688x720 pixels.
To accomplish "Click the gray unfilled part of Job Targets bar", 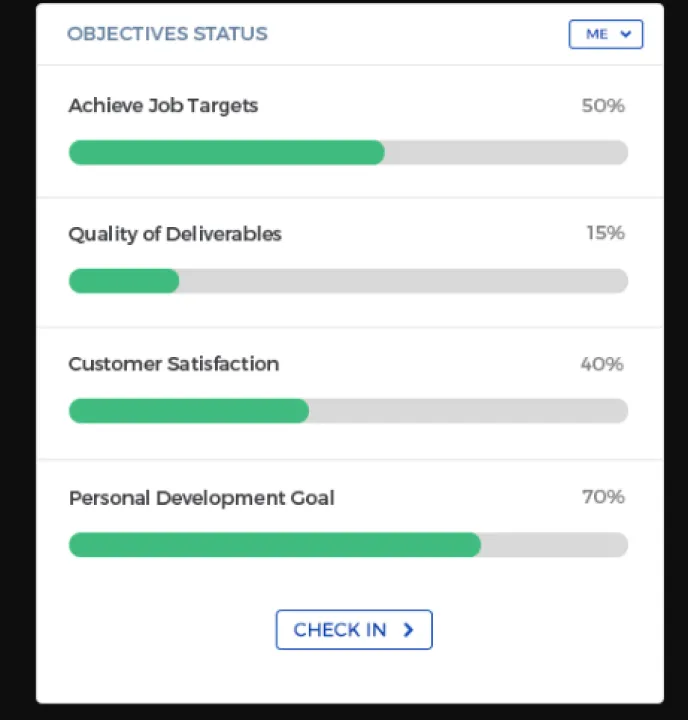I will 506,152.
